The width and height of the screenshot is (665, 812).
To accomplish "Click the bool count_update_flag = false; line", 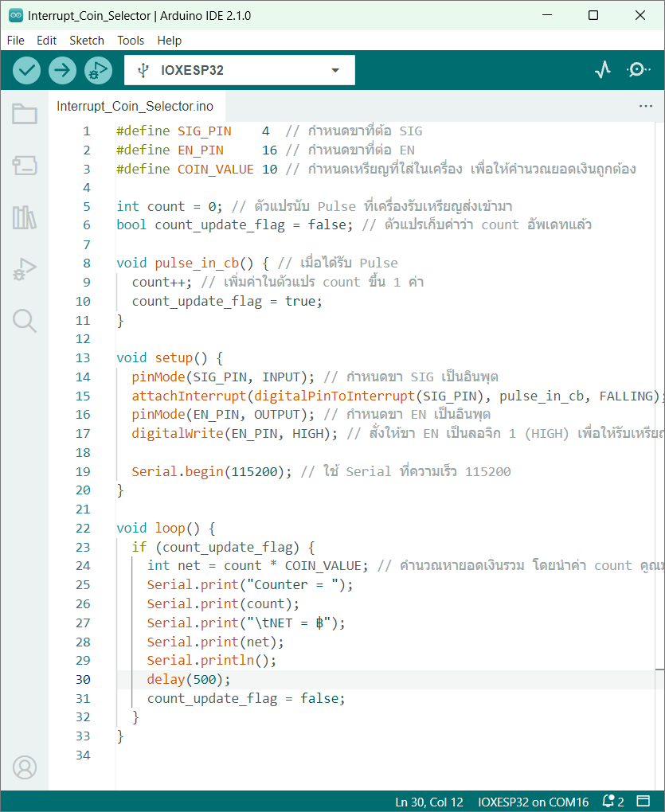I will click(x=235, y=225).
